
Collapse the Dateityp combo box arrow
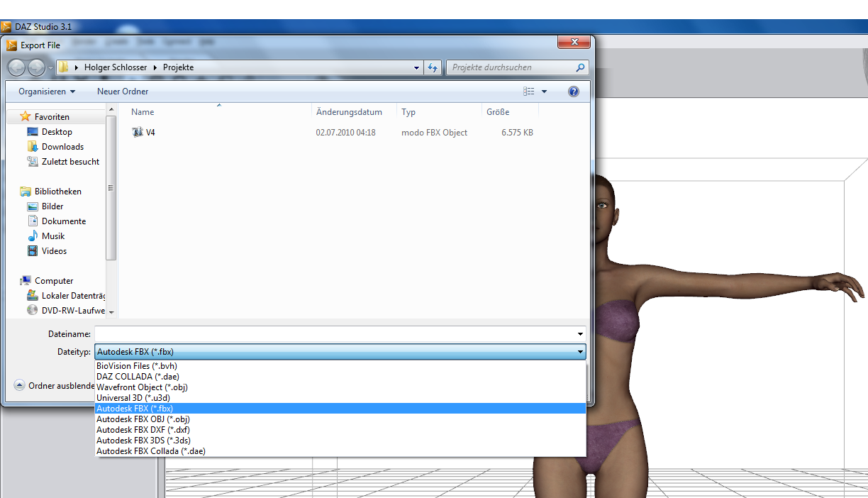point(581,352)
